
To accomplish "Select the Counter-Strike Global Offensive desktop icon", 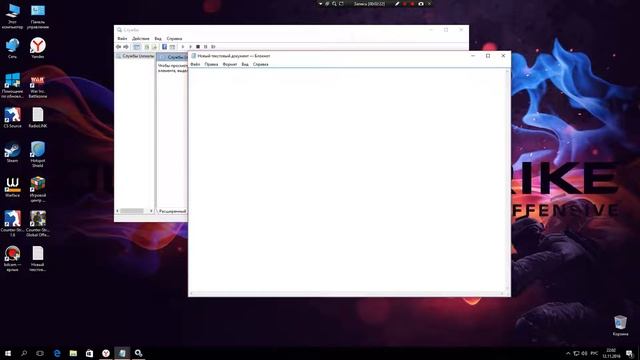I will coord(38,224).
